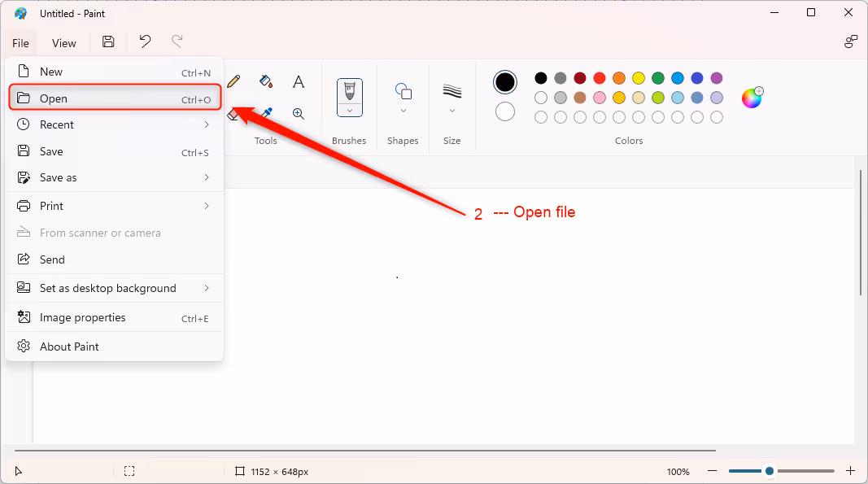Select Color 2 white secondary circle

pos(505,112)
